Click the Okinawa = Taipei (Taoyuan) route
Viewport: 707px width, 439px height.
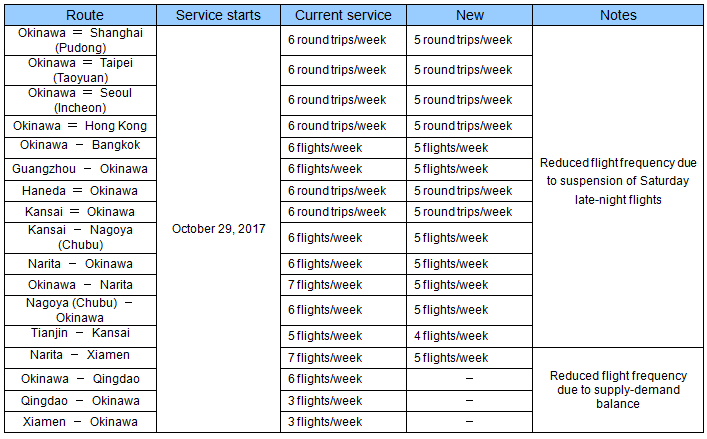[x=80, y=70]
